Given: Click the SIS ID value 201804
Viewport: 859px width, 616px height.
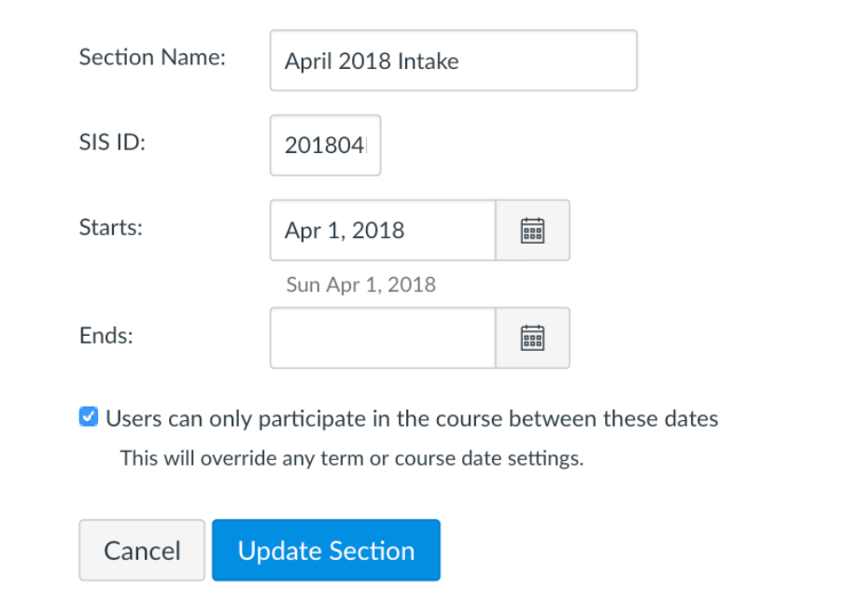Looking at the screenshot, I should point(325,144).
